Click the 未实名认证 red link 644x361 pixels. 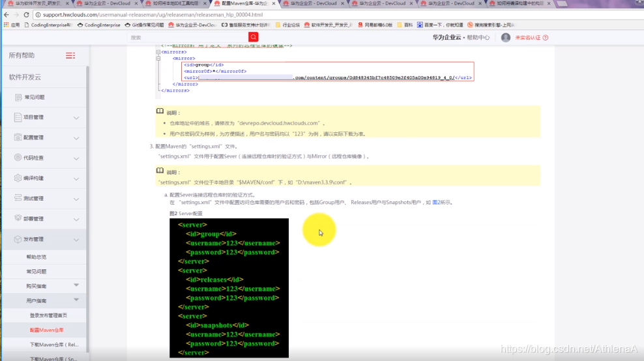528,37
